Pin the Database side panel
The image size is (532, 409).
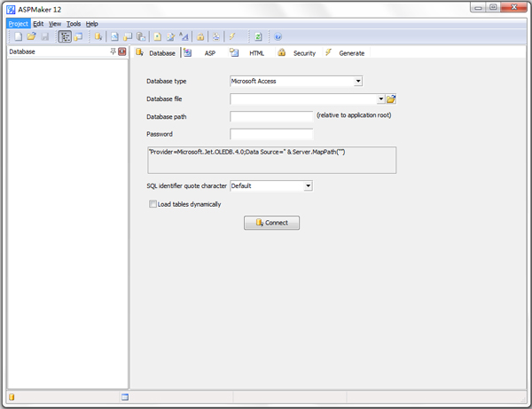(x=113, y=52)
